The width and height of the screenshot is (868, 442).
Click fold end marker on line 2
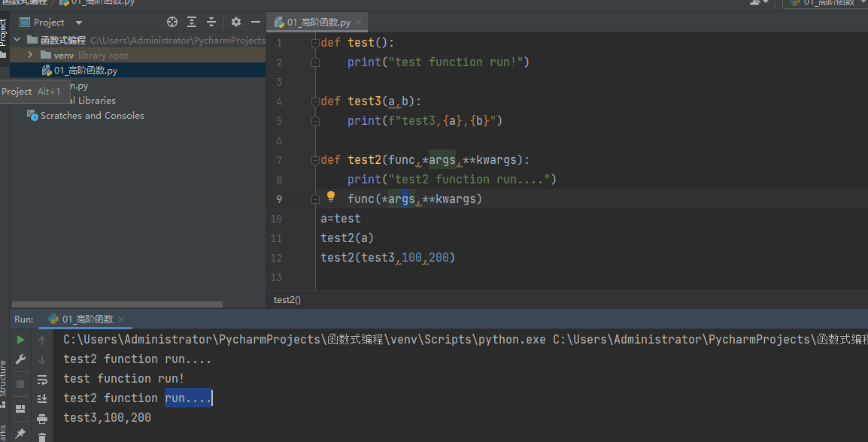tap(316, 62)
